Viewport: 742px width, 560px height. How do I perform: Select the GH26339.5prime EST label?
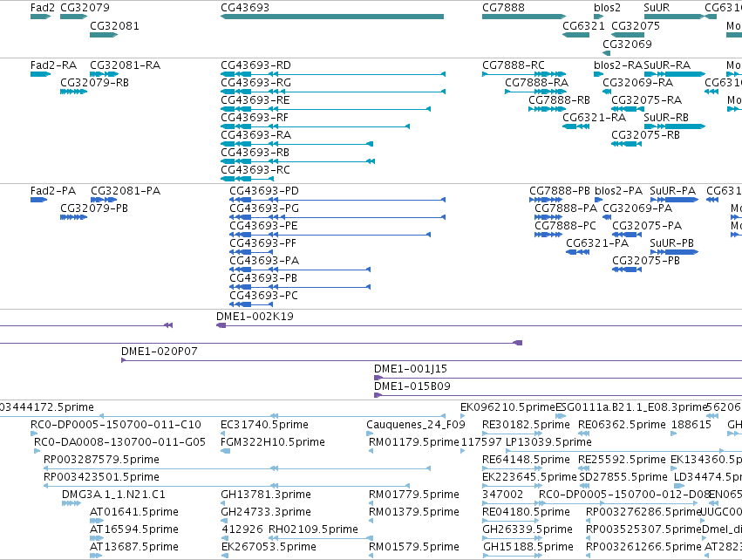(x=528, y=529)
